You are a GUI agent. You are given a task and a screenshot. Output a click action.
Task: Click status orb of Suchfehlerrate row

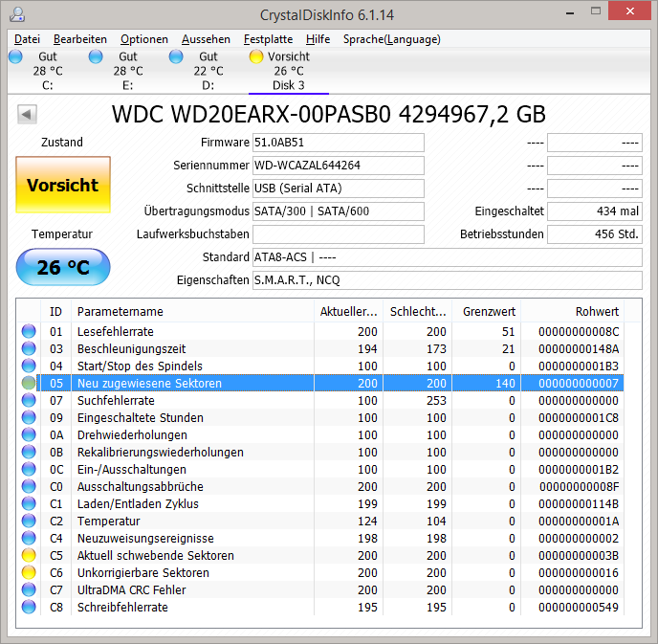pyautogui.click(x=29, y=400)
